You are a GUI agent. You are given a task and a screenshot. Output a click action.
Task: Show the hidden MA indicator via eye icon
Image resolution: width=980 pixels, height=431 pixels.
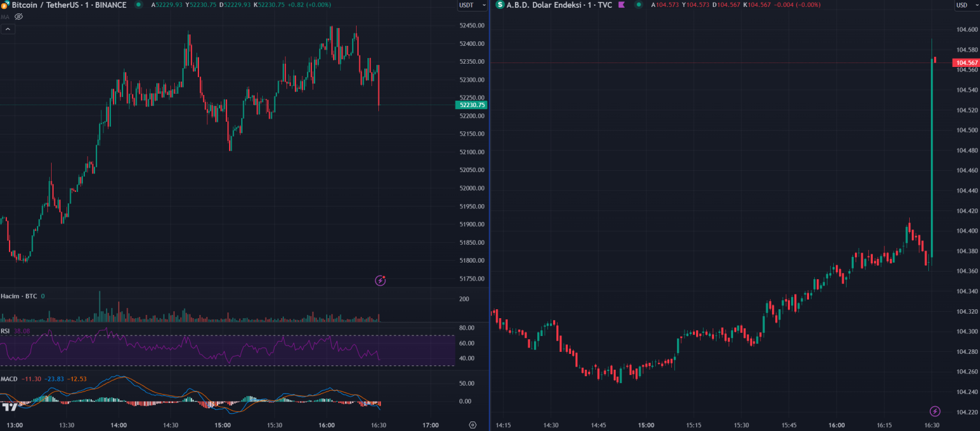tap(19, 17)
